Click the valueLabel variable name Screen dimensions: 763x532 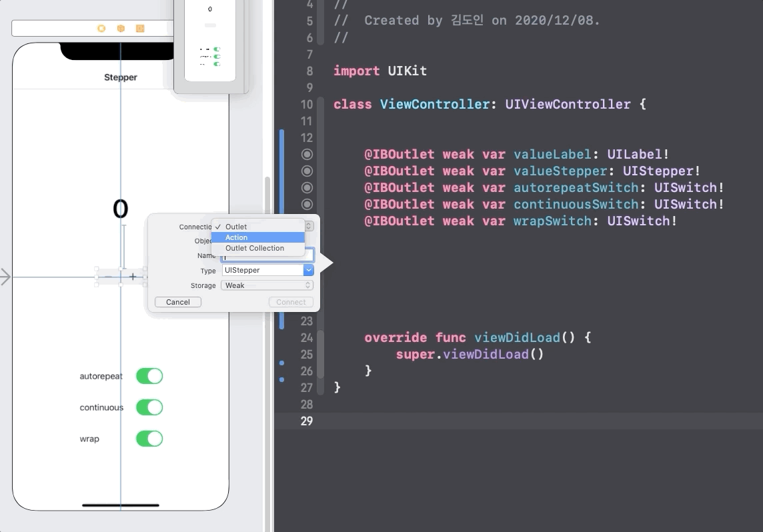[x=552, y=155]
